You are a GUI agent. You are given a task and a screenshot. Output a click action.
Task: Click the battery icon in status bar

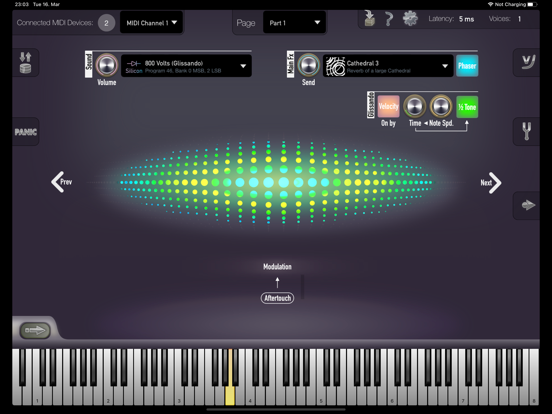click(x=532, y=4)
